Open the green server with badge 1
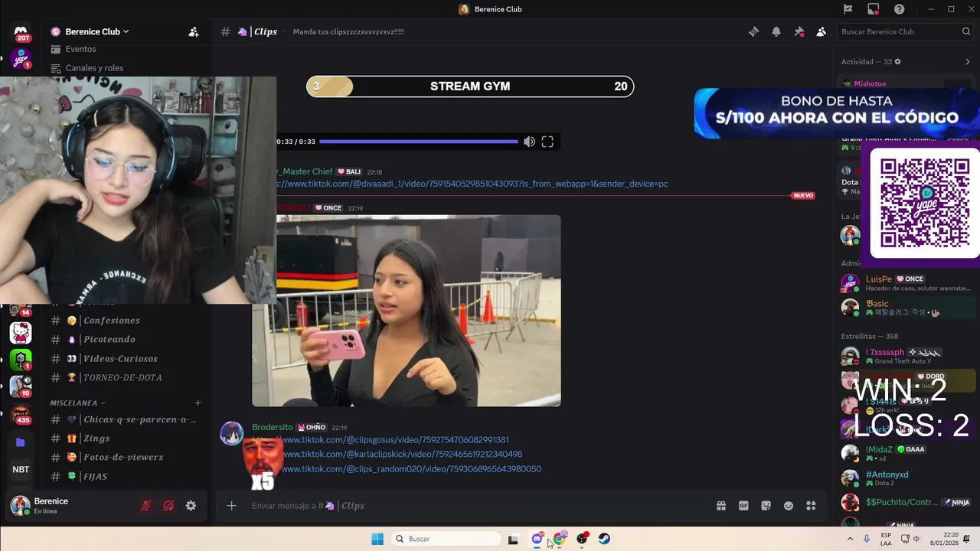This screenshot has width=980, height=551. 21,360
